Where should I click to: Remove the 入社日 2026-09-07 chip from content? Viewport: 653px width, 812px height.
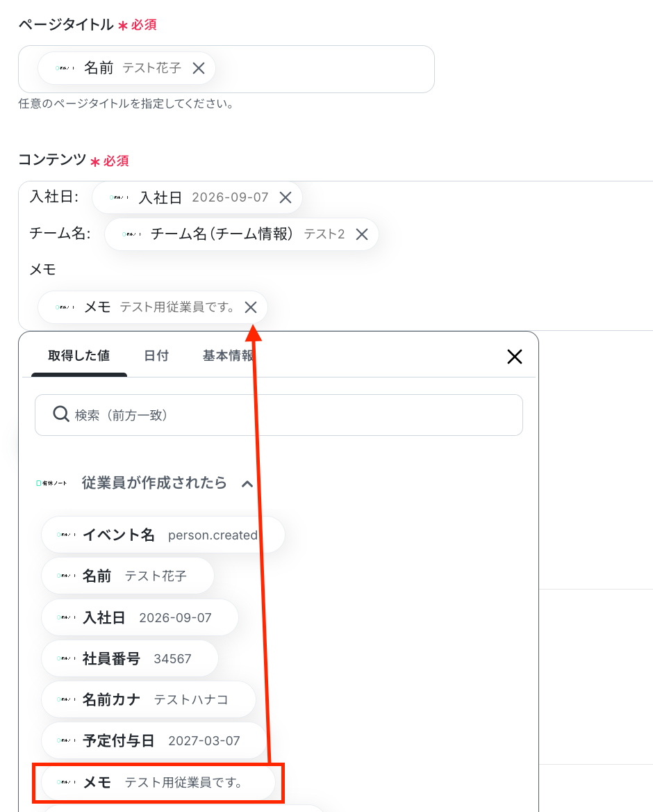tap(286, 198)
